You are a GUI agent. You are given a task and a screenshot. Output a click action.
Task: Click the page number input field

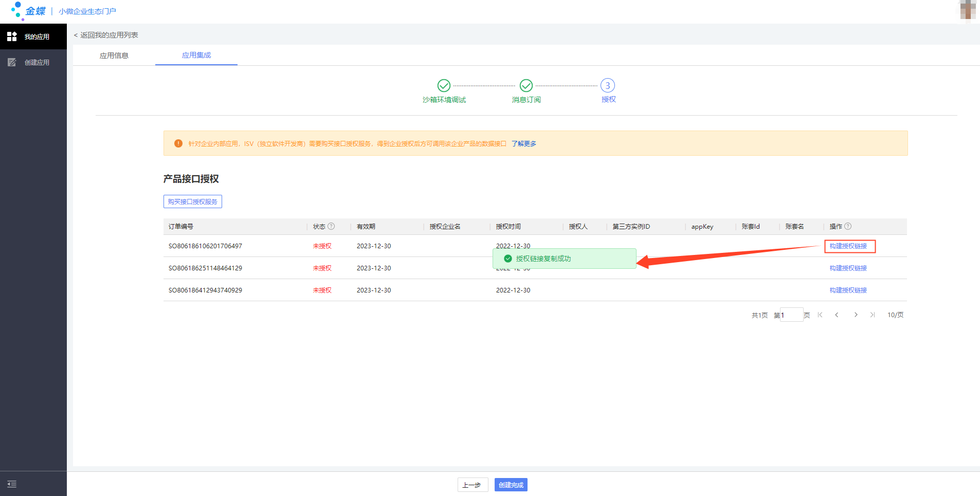point(791,315)
